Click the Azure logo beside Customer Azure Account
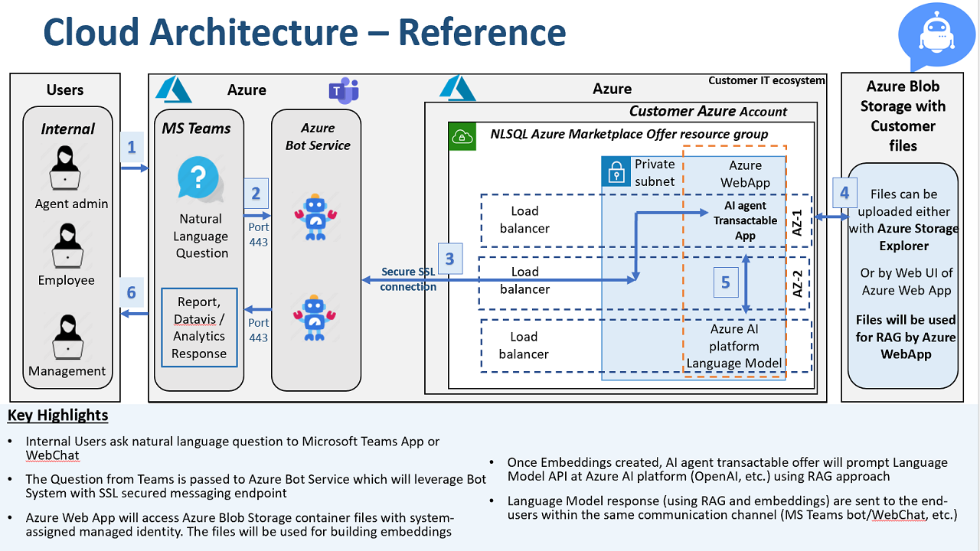Viewport: 980px width, 551px height. tap(457, 88)
